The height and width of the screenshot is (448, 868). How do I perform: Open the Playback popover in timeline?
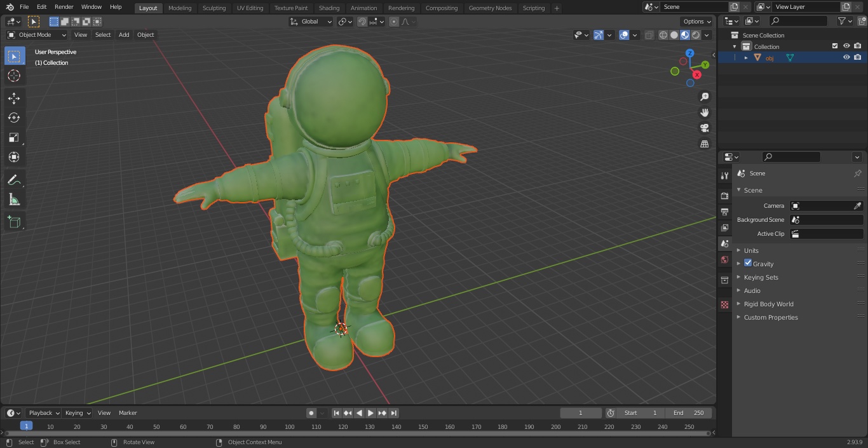44,413
